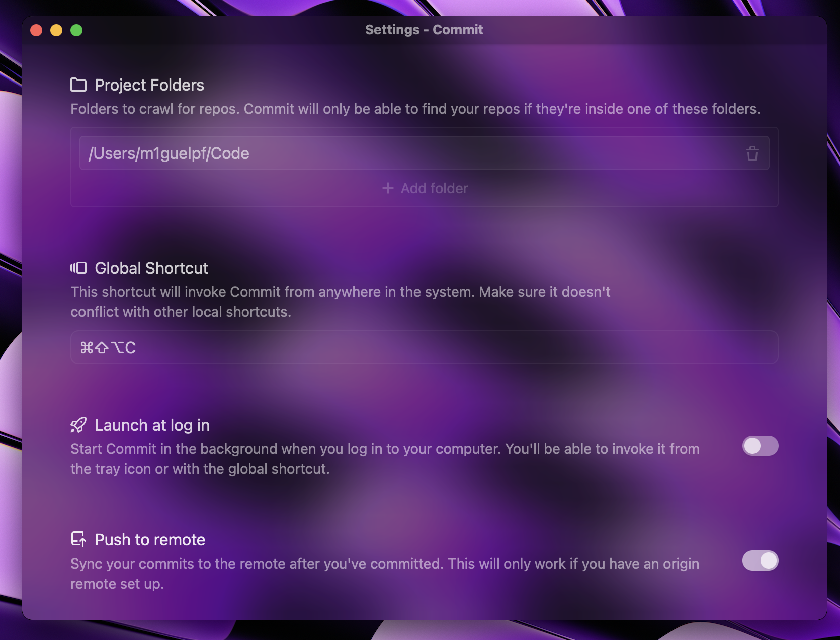Image resolution: width=840 pixels, height=640 pixels.
Task: Click the Project Folders heading
Action: click(x=149, y=85)
